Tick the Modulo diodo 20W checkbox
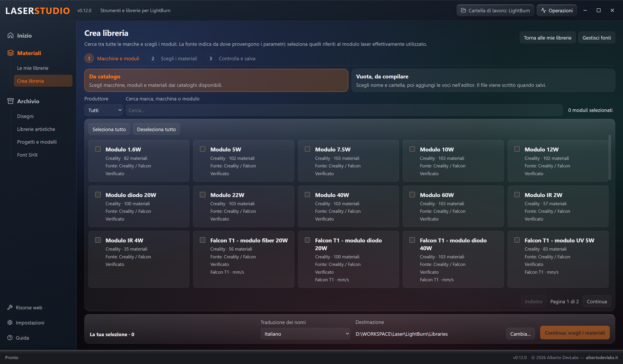Image resolution: width=623 pixels, height=364 pixels. 98,195
